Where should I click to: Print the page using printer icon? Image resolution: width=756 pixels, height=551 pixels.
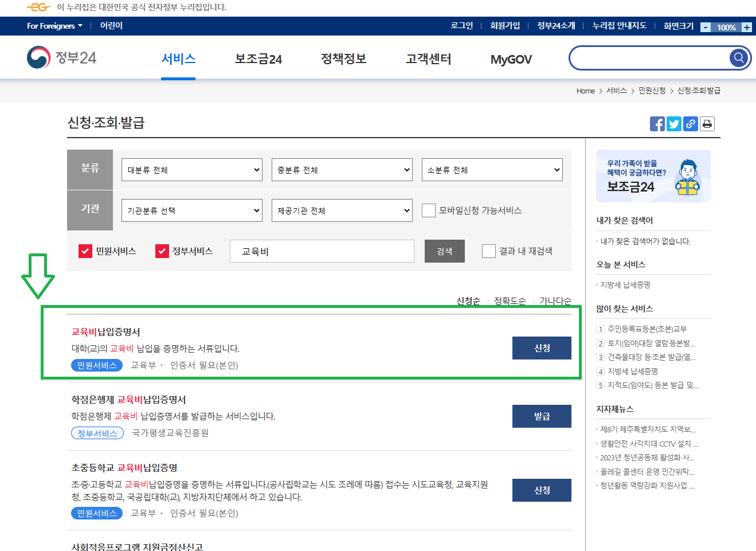pyautogui.click(x=707, y=124)
